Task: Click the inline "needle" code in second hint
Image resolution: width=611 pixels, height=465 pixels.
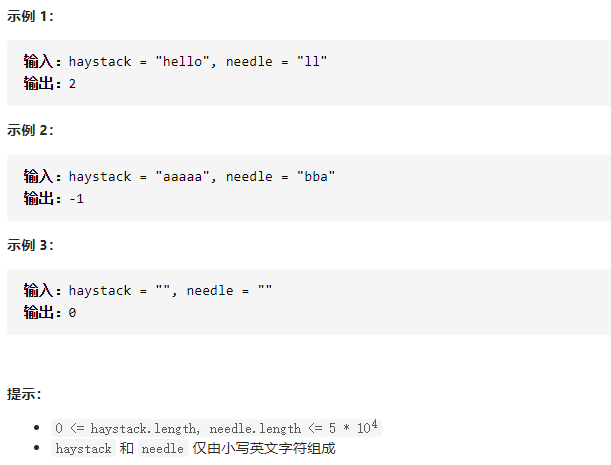Action: pos(162,449)
